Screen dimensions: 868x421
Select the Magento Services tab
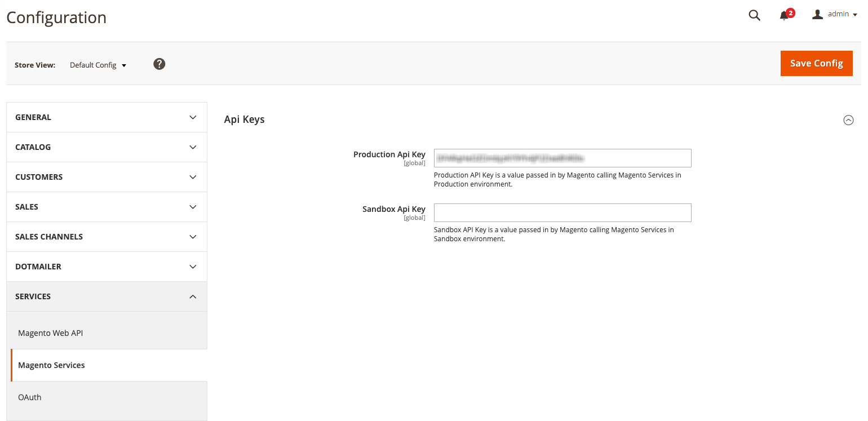tap(52, 365)
